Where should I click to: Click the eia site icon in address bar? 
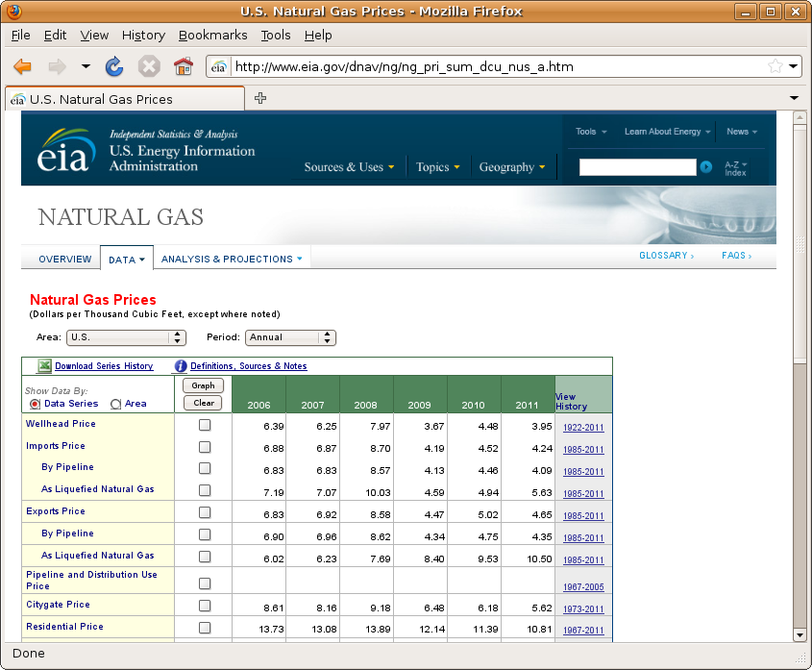pos(218,67)
